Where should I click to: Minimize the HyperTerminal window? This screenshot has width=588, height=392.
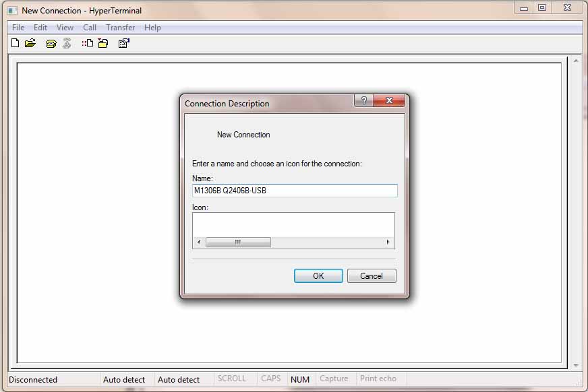(x=524, y=8)
